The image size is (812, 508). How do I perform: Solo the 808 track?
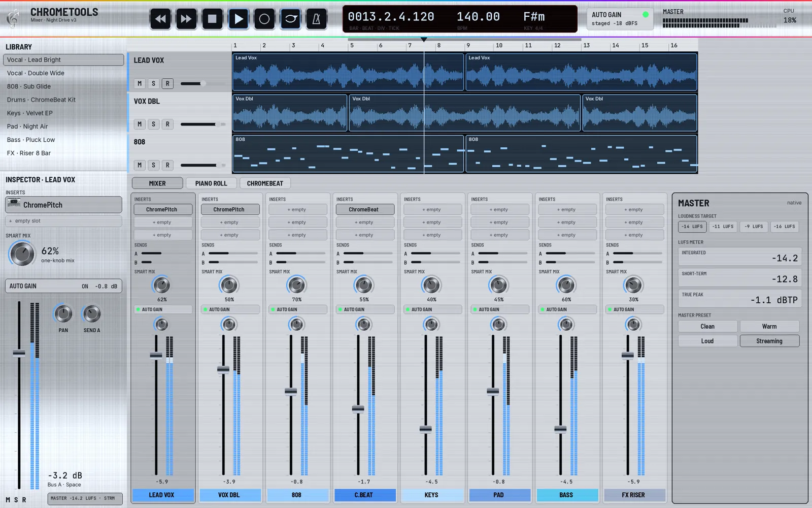[153, 165]
